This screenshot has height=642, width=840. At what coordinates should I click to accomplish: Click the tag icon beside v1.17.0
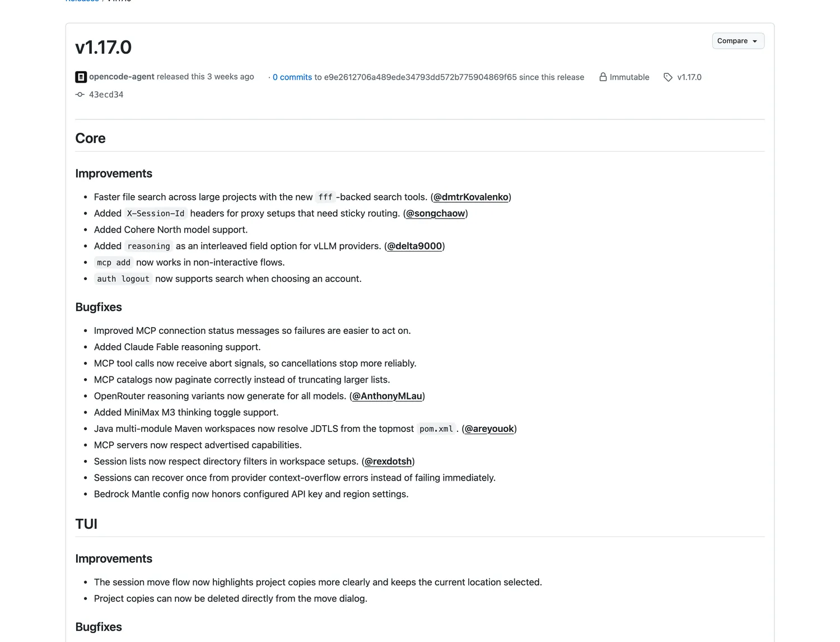click(x=668, y=77)
